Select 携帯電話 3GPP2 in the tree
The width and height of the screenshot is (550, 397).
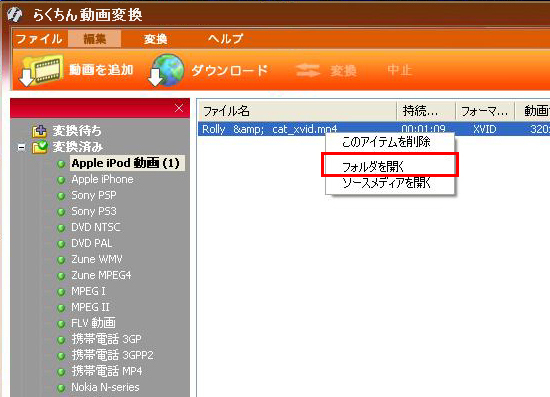(112, 355)
